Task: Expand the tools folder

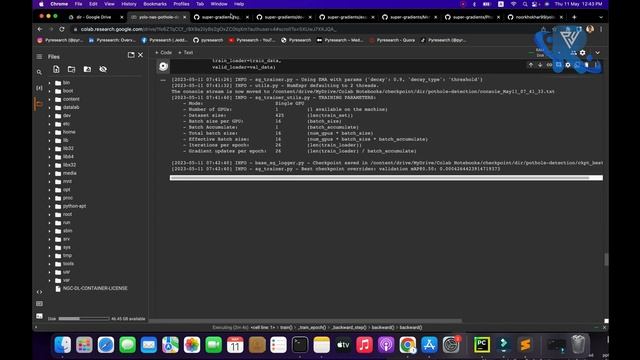Action: click(50, 264)
